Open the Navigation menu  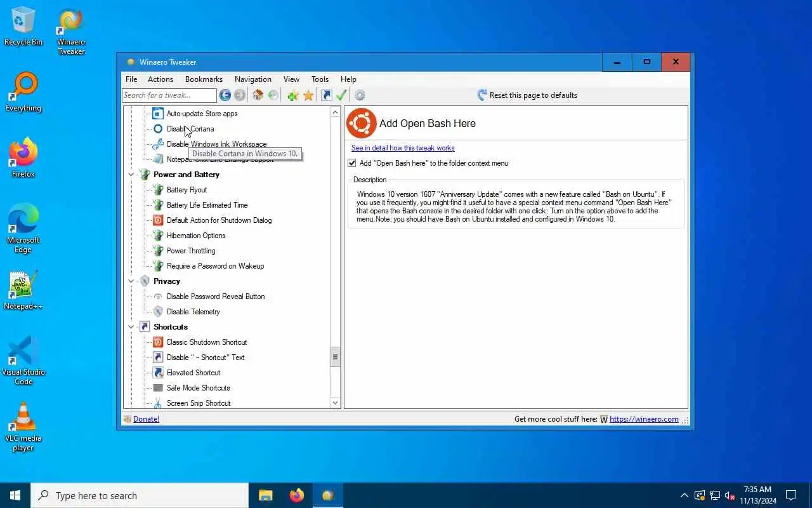tap(253, 79)
